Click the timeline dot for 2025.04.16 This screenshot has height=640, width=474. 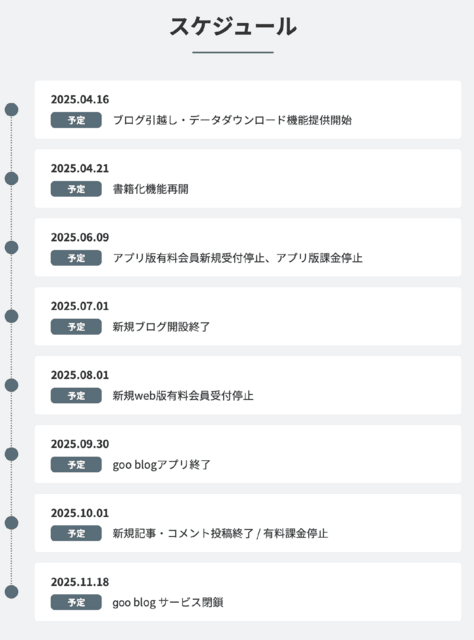[x=11, y=109]
